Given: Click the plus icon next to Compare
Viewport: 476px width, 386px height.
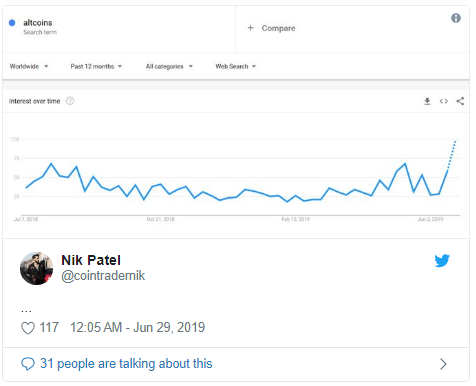Looking at the screenshot, I should point(251,28).
